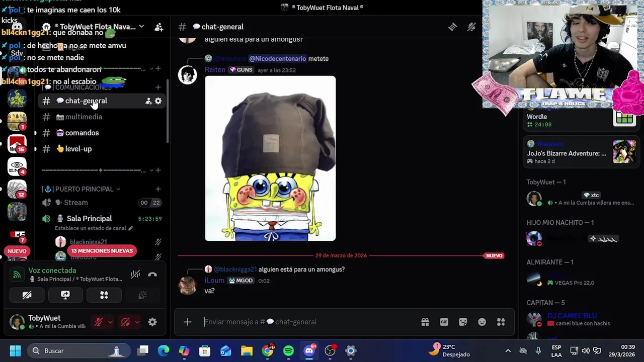Click DJ CAMEL'BLU in member list
Image resolution: width=644 pixels, height=362 pixels.
click(572, 316)
